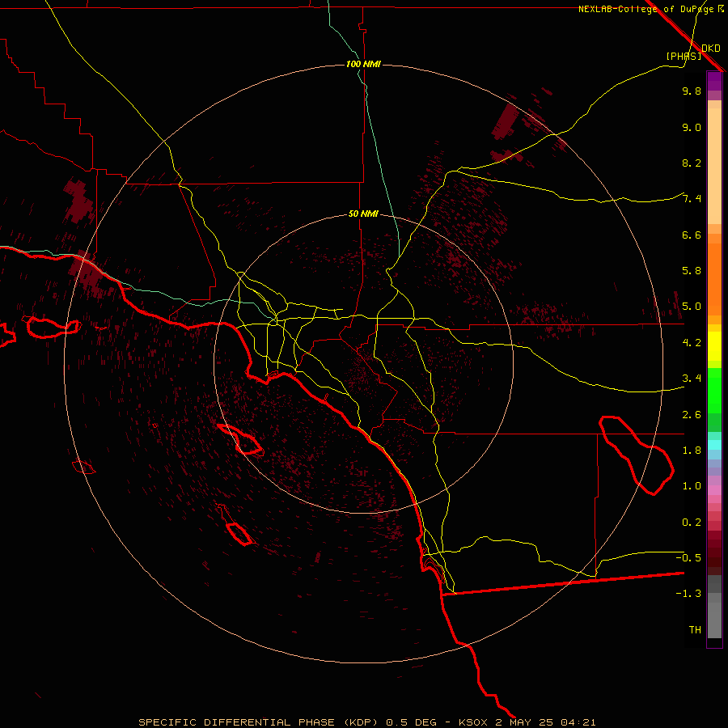Click the "-1.3" legend value

click(688, 594)
